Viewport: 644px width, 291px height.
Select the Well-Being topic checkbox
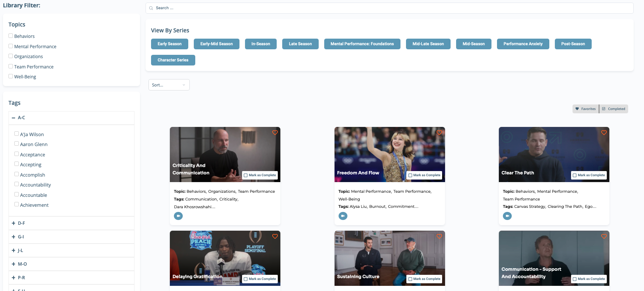coord(11,76)
